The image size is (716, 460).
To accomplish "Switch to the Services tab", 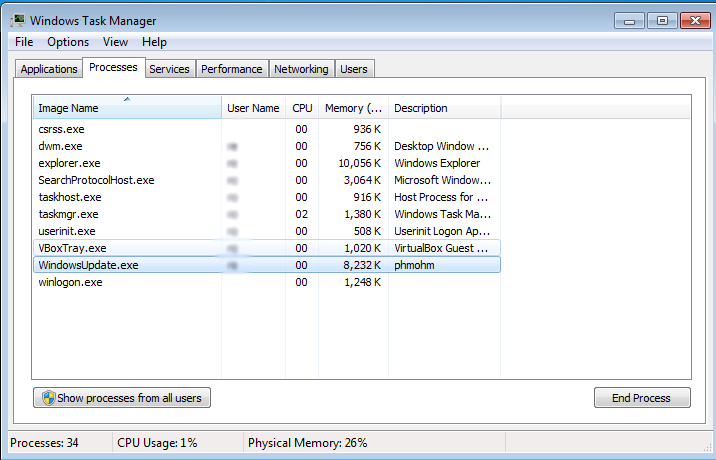I will pos(169,69).
